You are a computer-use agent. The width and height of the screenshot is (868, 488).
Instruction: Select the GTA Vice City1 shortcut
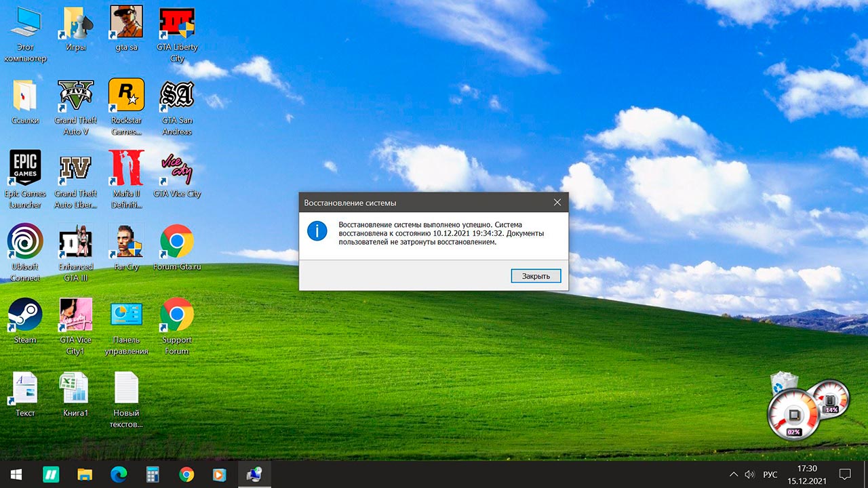76,327
